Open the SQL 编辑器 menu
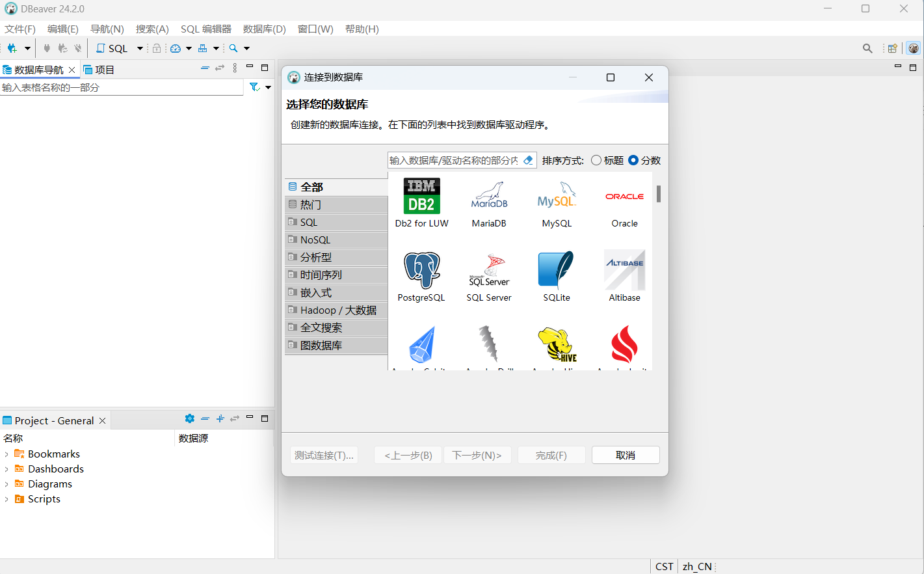This screenshot has height=574, width=924. 206,29
